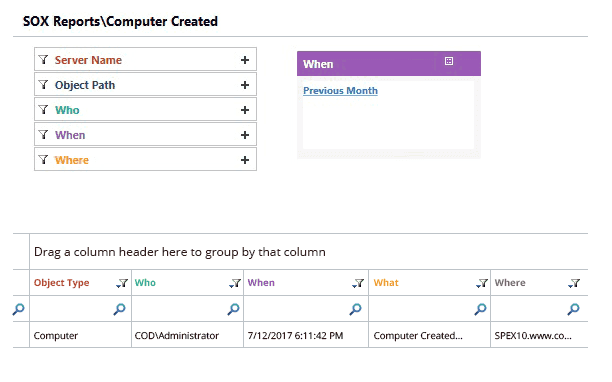Click the Where column header filter icon
The height and width of the screenshot is (382, 612).
[x=574, y=283]
